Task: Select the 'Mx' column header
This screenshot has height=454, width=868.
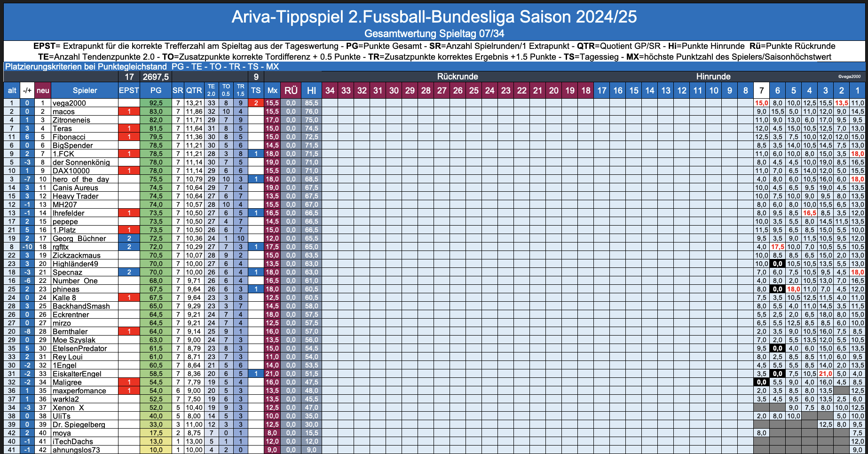Action: (272, 91)
